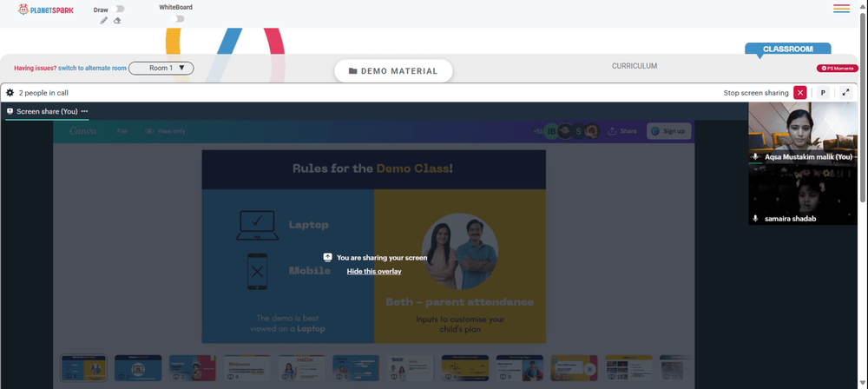This screenshot has width=868, height=389.
Task: Select slide thumbnail 5 Hello
Action: 302,368
